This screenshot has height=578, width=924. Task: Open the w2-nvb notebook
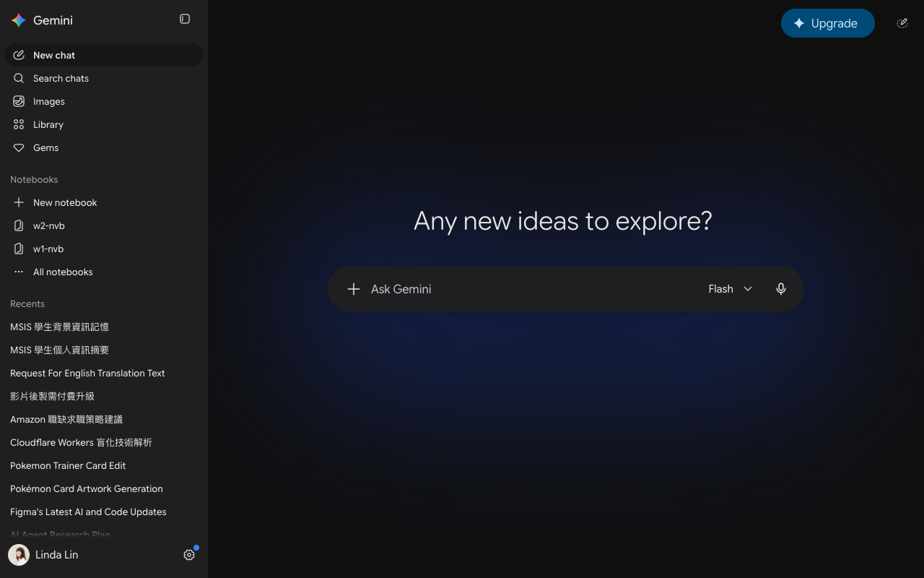point(104,225)
